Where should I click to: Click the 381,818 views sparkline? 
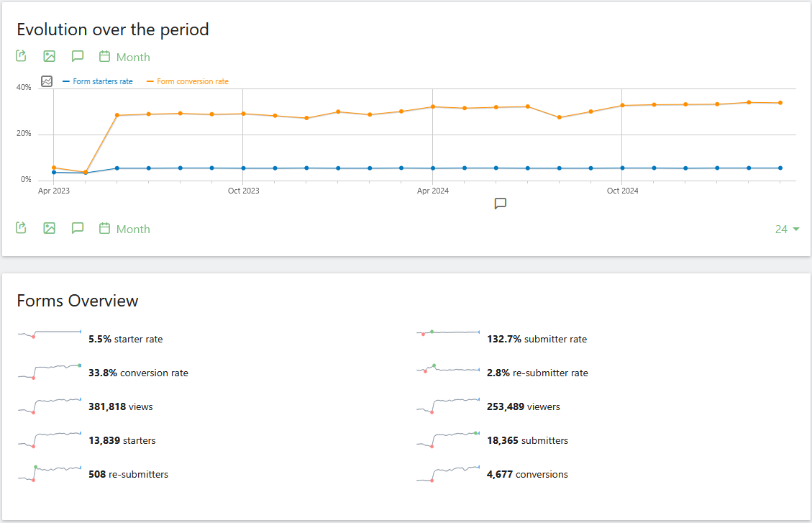click(50, 405)
